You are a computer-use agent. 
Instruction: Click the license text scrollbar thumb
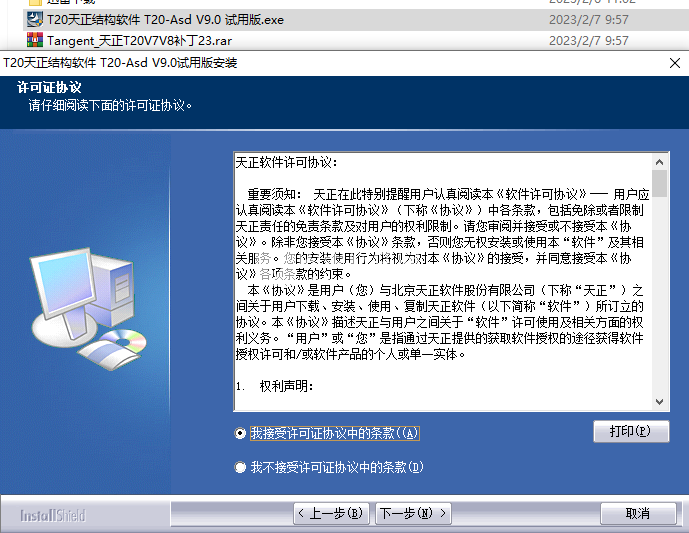click(x=659, y=184)
